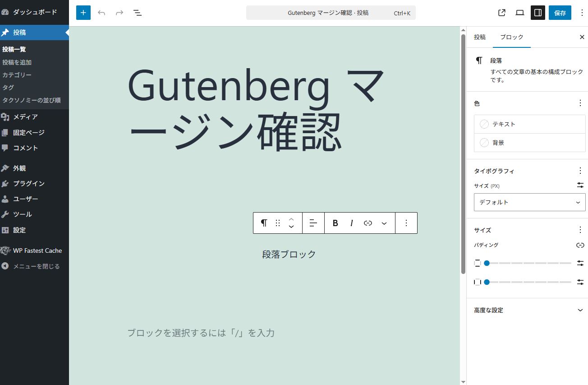Click the empty block placeholder text
Screen dimensions: 588x385
pos(201,333)
